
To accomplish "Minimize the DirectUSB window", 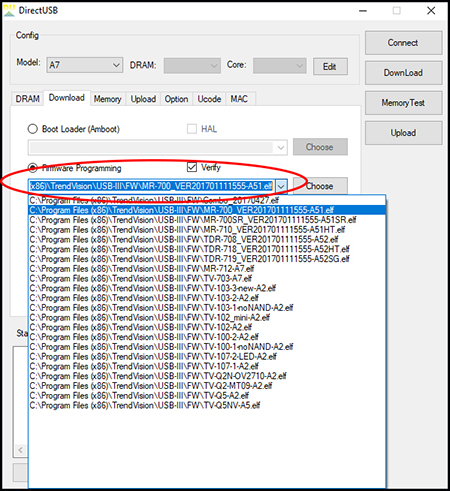I will (363, 11).
